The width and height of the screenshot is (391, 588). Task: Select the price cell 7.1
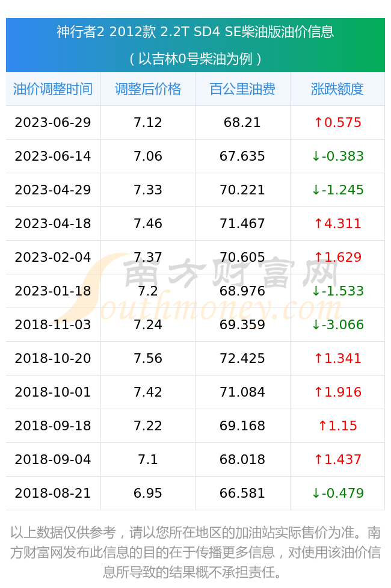point(148,460)
